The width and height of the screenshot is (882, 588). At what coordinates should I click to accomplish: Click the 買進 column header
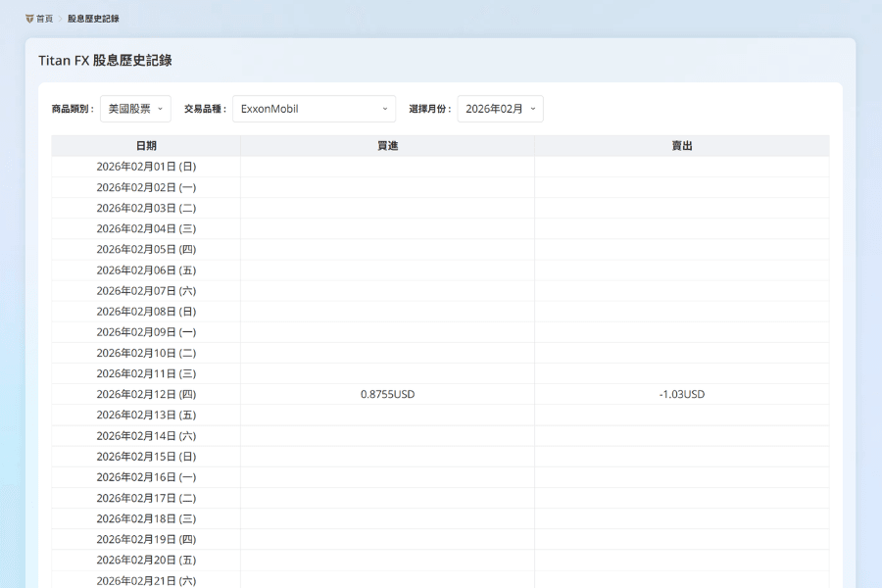pyautogui.click(x=387, y=146)
